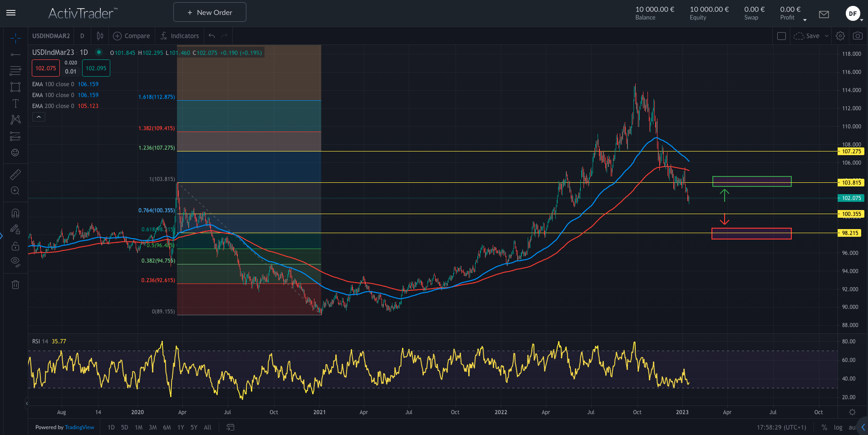The height and width of the screenshot is (435, 868).
Task: Toggle hide all drawings eye icon
Action: pos(15,261)
